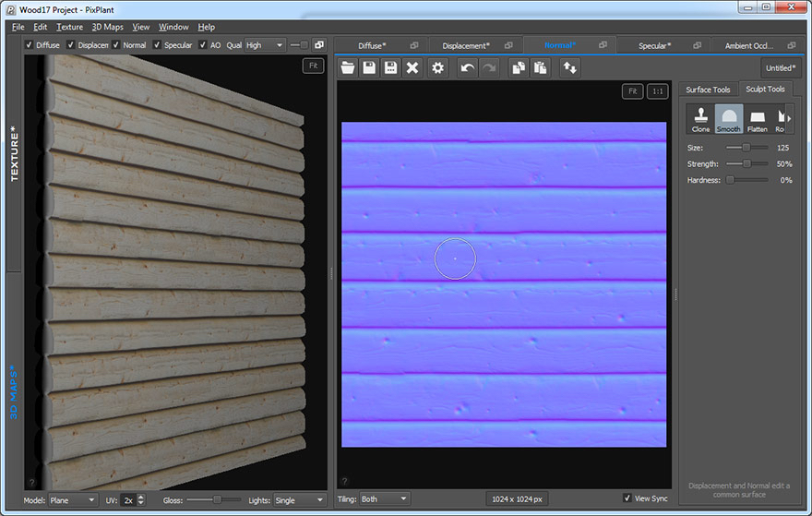The image size is (812, 516).
Task: Click the 1:1 zoom button
Action: pyautogui.click(x=657, y=91)
